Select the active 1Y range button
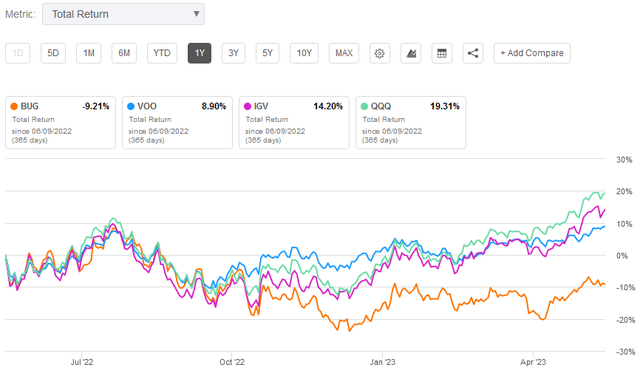 click(x=199, y=53)
